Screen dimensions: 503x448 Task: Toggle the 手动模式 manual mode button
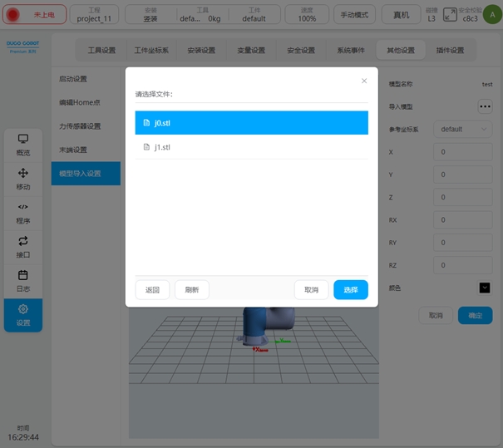pyautogui.click(x=355, y=14)
